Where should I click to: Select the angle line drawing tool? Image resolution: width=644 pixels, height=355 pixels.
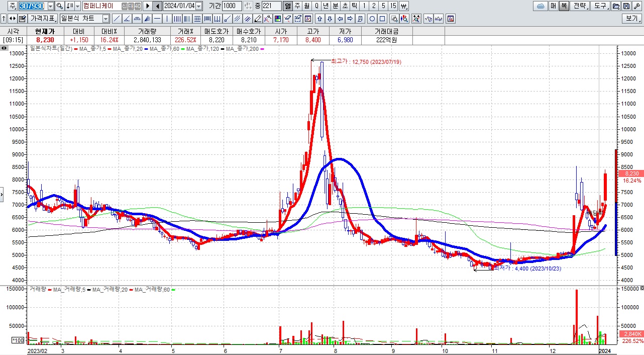point(127,19)
